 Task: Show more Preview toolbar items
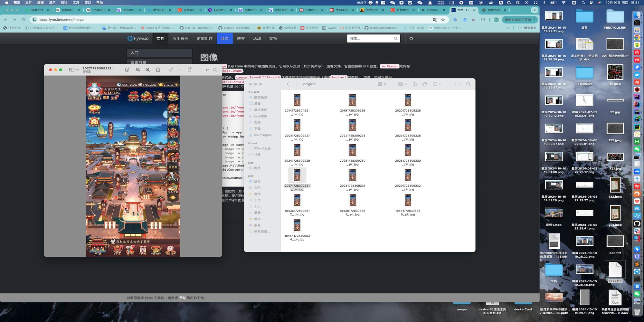click(x=207, y=70)
